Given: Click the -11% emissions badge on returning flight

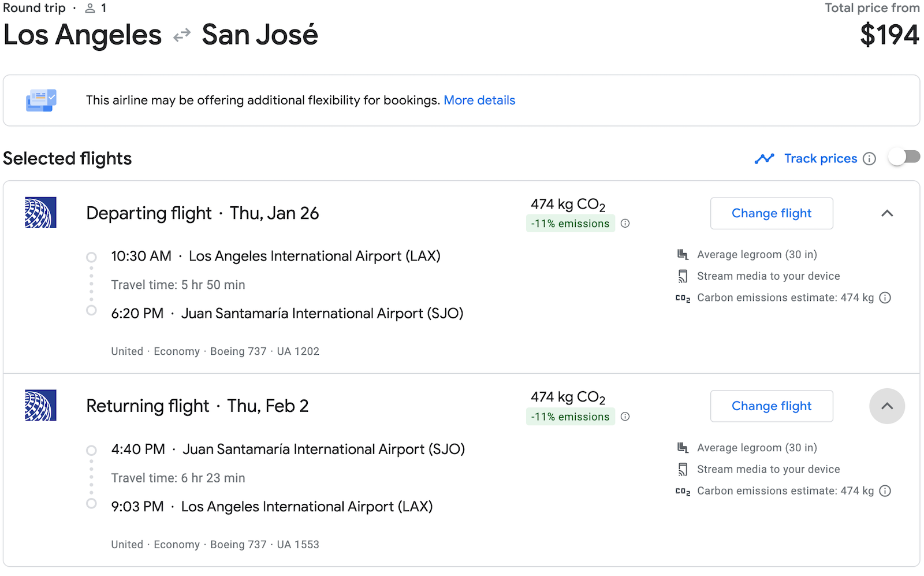Looking at the screenshot, I should (x=570, y=417).
